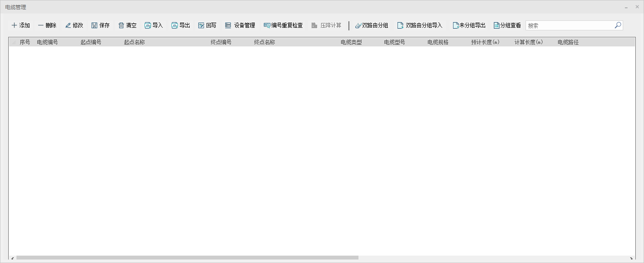The image size is (644, 263).
Task: Click the 压降计算 voltage drop button
Action: tap(326, 26)
